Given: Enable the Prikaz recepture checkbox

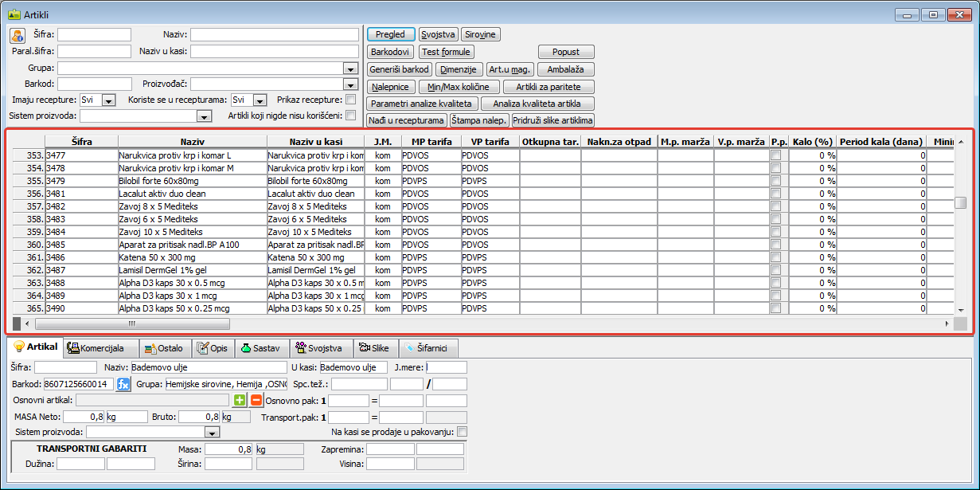Looking at the screenshot, I should (351, 100).
